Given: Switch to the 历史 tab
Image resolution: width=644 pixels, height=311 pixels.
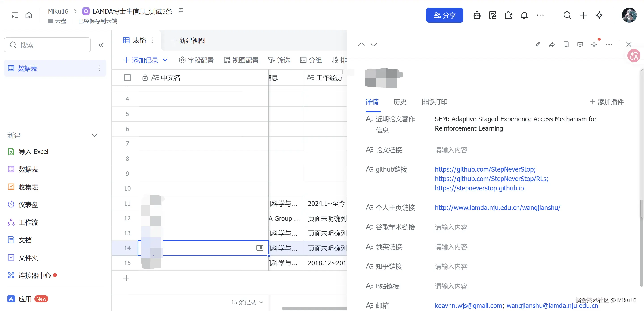Looking at the screenshot, I should [400, 102].
